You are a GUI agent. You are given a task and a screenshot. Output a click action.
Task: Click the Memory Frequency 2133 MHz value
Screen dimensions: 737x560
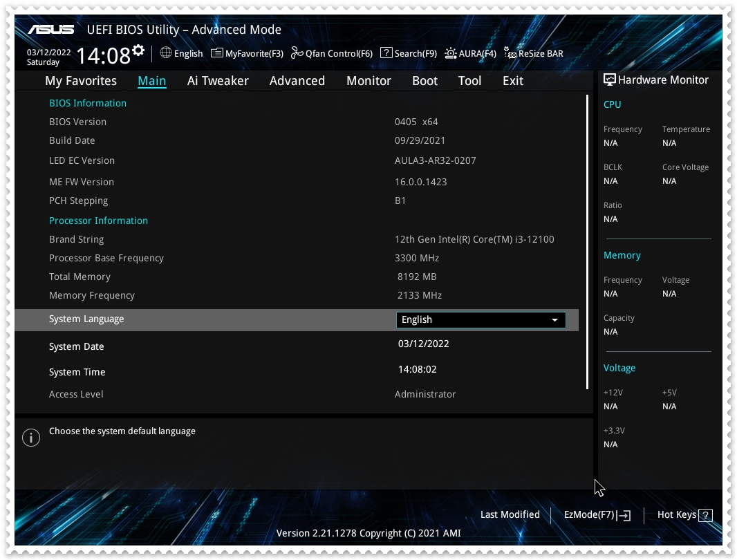(x=419, y=296)
